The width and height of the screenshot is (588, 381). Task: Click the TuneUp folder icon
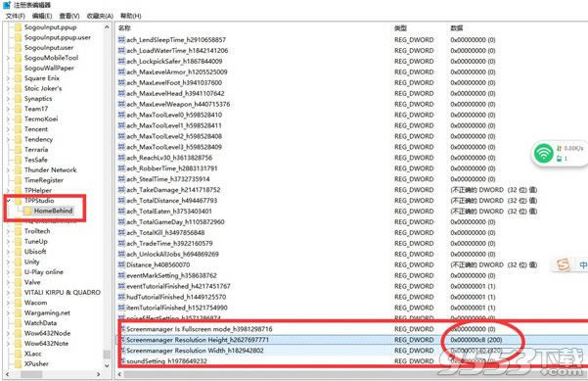18,241
